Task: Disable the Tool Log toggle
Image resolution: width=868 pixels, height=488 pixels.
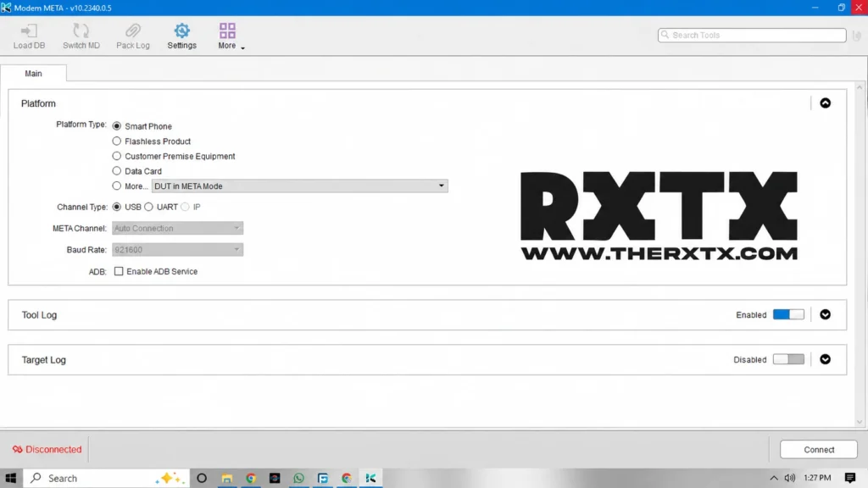Action: pos(788,314)
